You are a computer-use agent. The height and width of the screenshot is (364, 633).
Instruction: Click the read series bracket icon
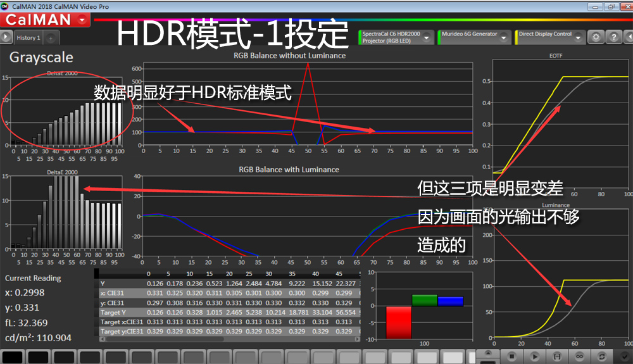(557, 356)
